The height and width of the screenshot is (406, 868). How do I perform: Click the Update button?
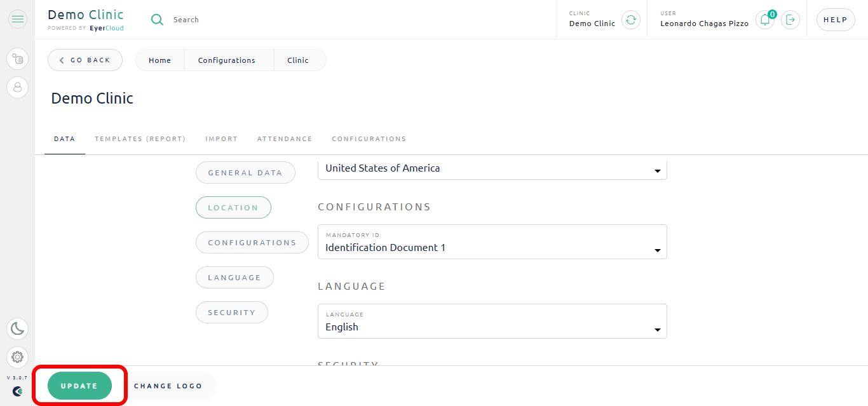coord(80,386)
